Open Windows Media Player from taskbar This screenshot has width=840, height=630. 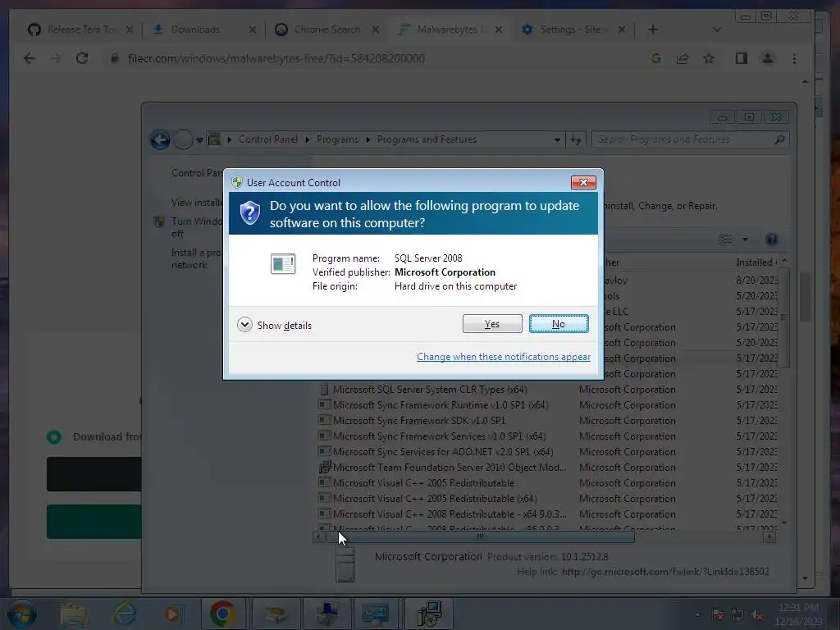pos(172,614)
